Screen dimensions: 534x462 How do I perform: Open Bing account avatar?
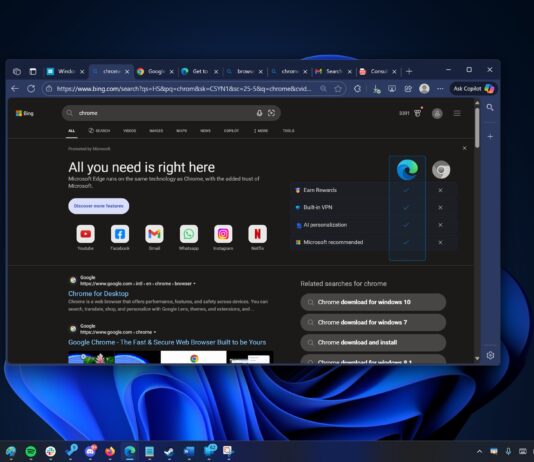[437, 113]
